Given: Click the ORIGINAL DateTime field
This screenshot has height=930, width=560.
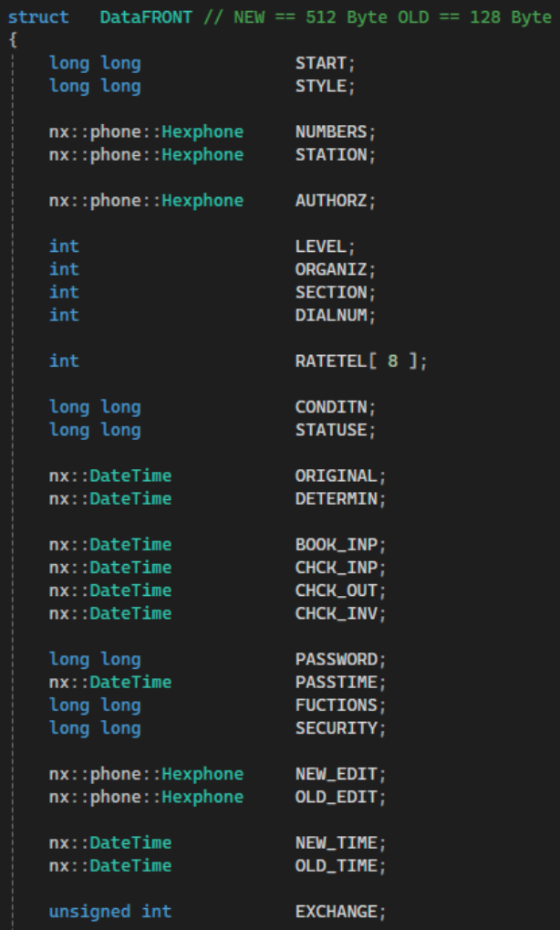Looking at the screenshot, I should pos(336,475).
